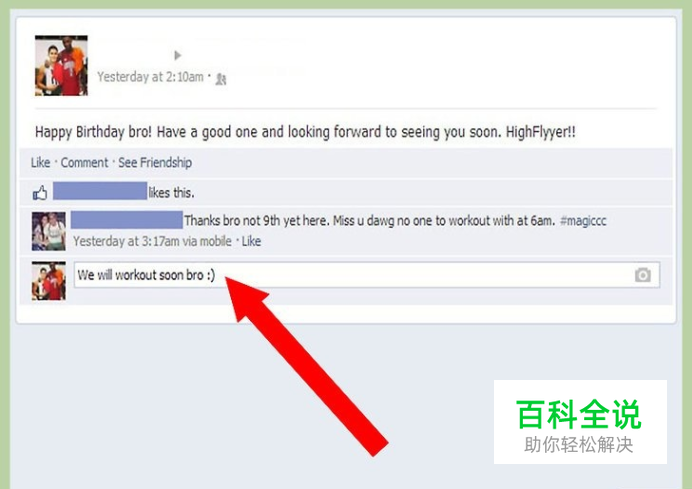692x489 pixels.
Task: Open the post author's profile picture
Action: coord(61,65)
